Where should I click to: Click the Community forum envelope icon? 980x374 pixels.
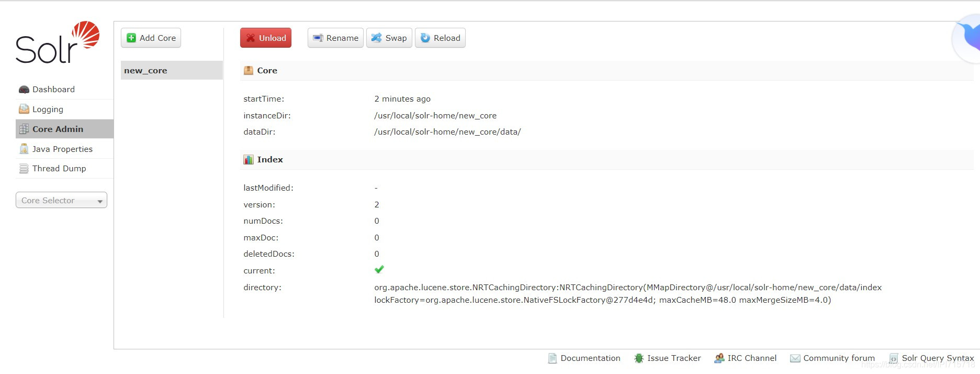tap(795, 358)
